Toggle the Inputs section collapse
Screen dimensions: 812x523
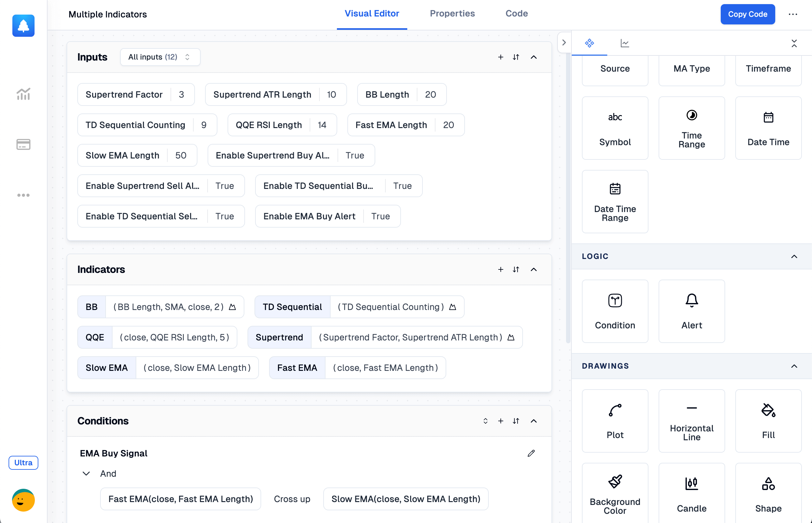tap(533, 57)
